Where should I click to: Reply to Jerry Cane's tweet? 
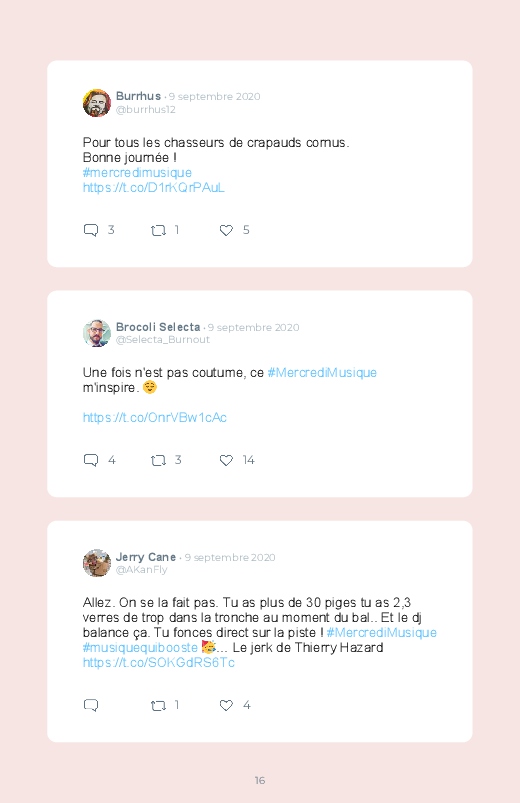click(x=91, y=705)
